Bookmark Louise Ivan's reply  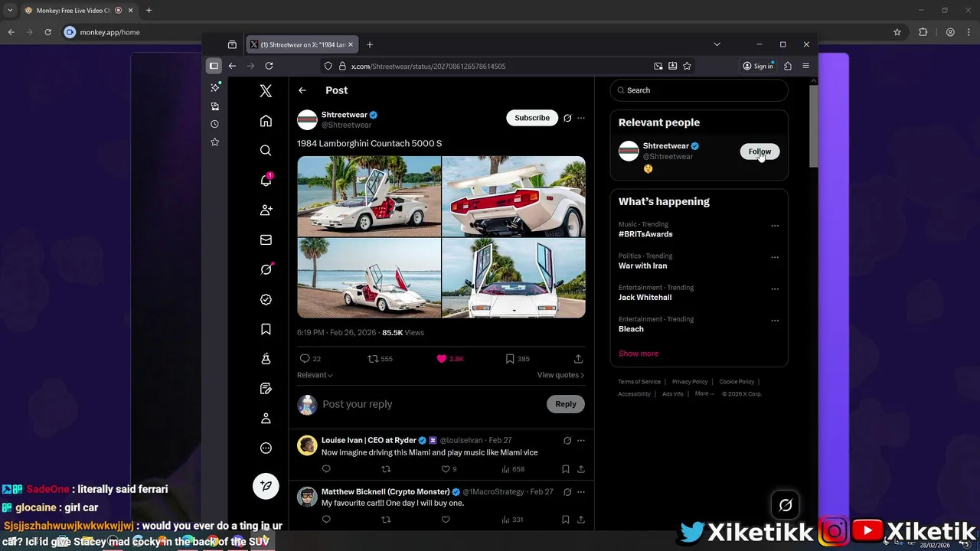click(x=566, y=469)
